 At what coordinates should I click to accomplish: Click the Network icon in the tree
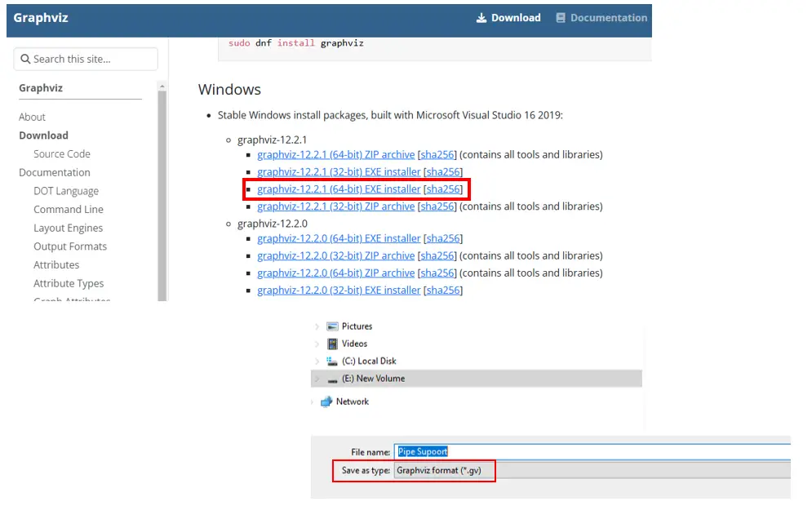(326, 402)
